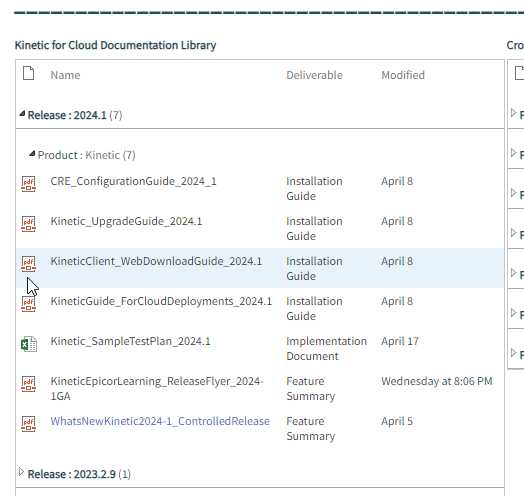Sort by the Name column header
The image size is (524, 496).
[x=65, y=75]
